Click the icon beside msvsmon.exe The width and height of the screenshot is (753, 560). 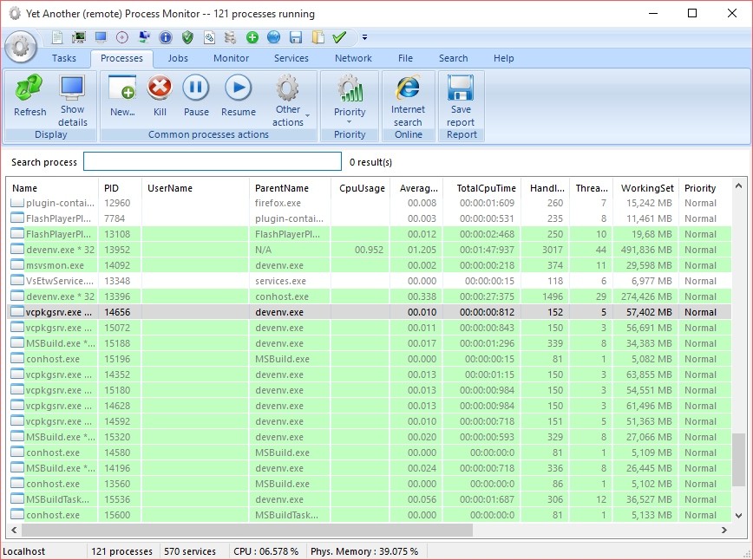point(17,265)
